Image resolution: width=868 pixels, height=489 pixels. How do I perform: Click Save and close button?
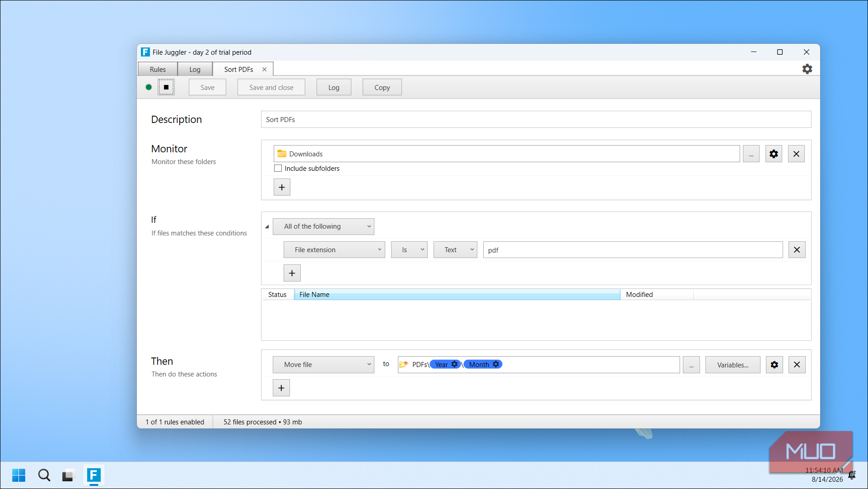[271, 87]
